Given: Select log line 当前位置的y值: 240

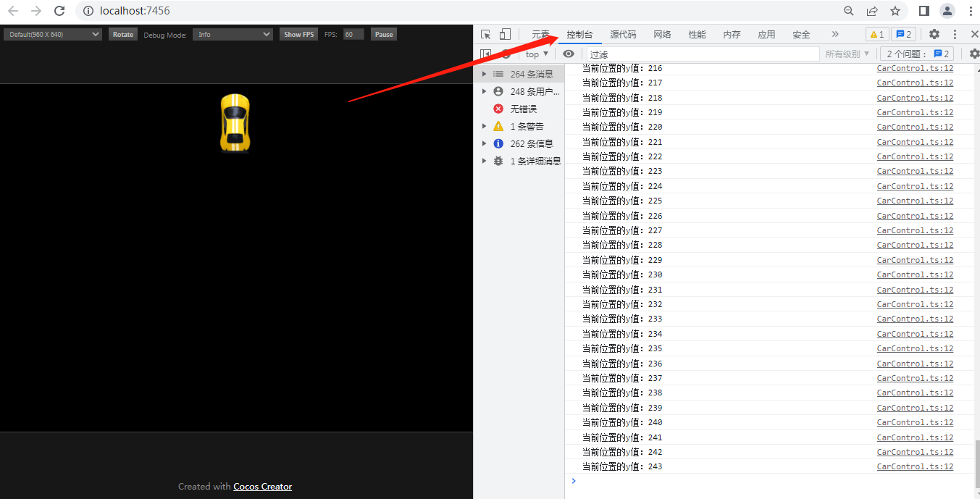Looking at the screenshot, I should pos(622,422).
